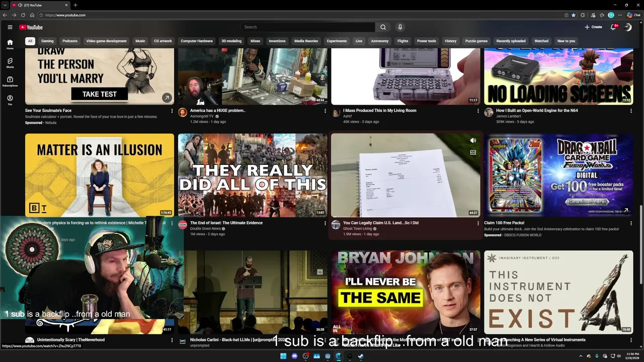This screenshot has width=644, height=362.
Task: Open the You page in the sidebar
Action: [x=10, y=100]
